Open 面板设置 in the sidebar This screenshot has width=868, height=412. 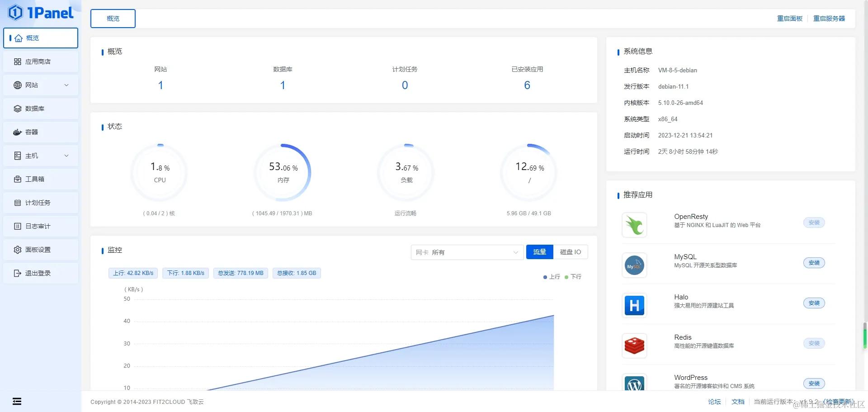click(41, 250)
